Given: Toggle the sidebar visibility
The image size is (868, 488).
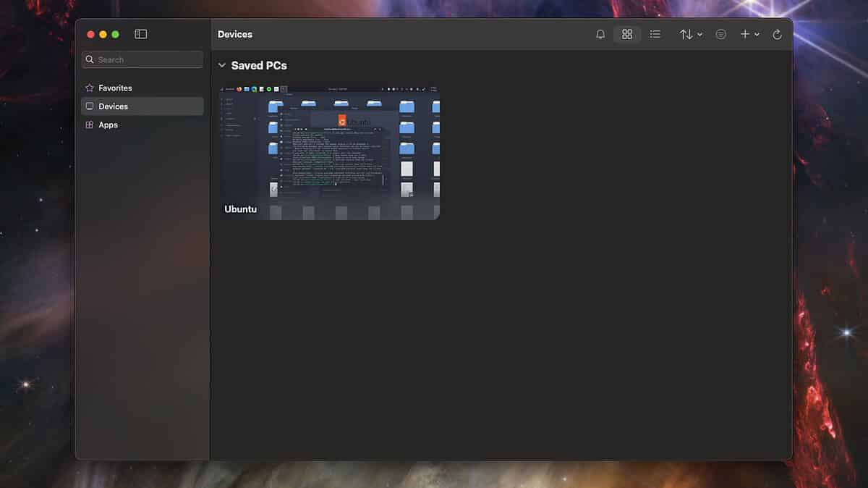Looking at the screenshot, I should [x=140, y=33].
